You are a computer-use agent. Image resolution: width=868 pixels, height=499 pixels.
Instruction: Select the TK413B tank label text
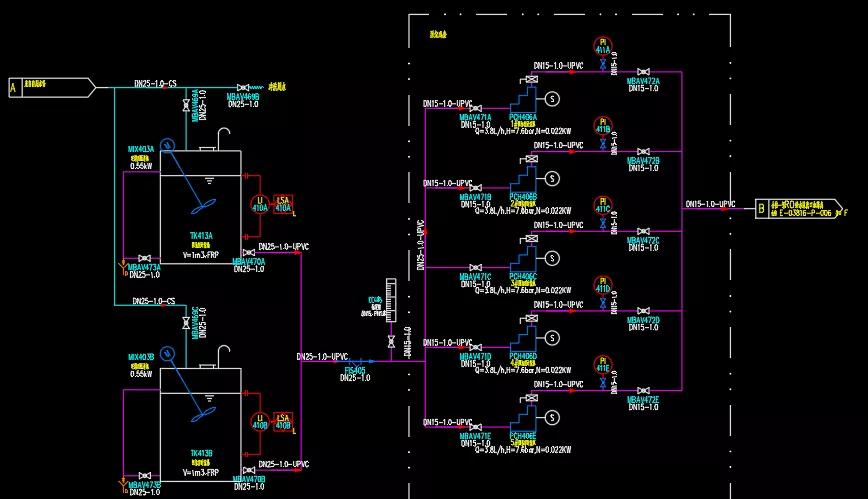pyautogui.click(x=201, y=453)
